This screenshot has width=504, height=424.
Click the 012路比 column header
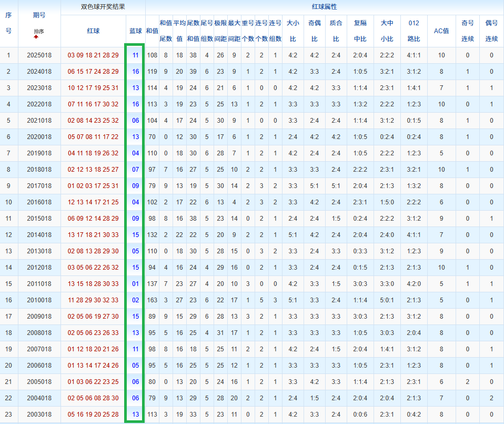pyautogui.click(x=414, y=31)
